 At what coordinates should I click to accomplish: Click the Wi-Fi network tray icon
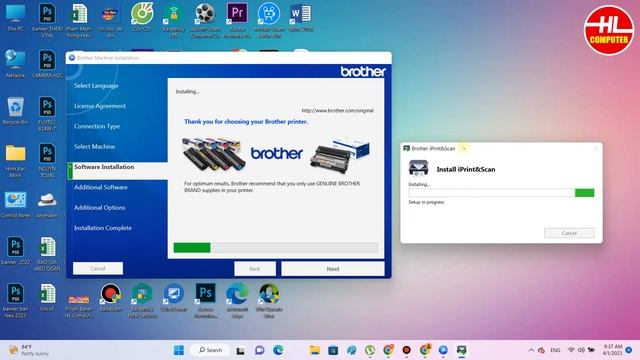pyautogui.click(x=571, y=350)
